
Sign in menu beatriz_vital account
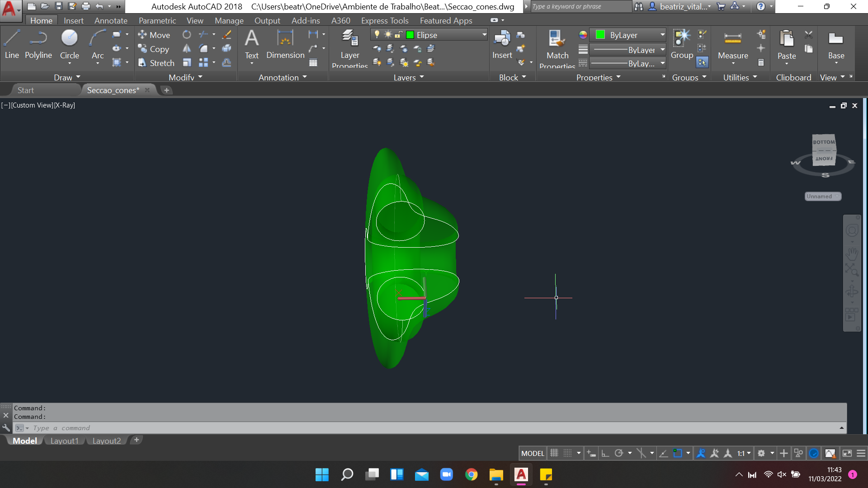679,6
